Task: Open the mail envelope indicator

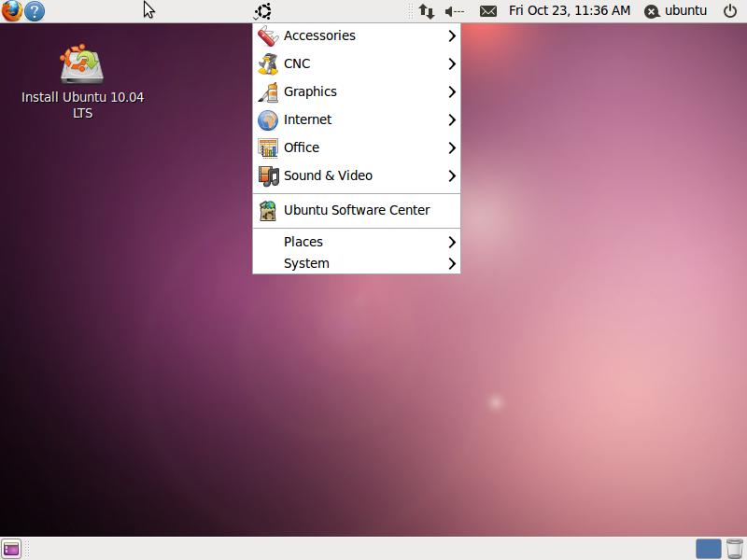Action: [x=487, y=11]
